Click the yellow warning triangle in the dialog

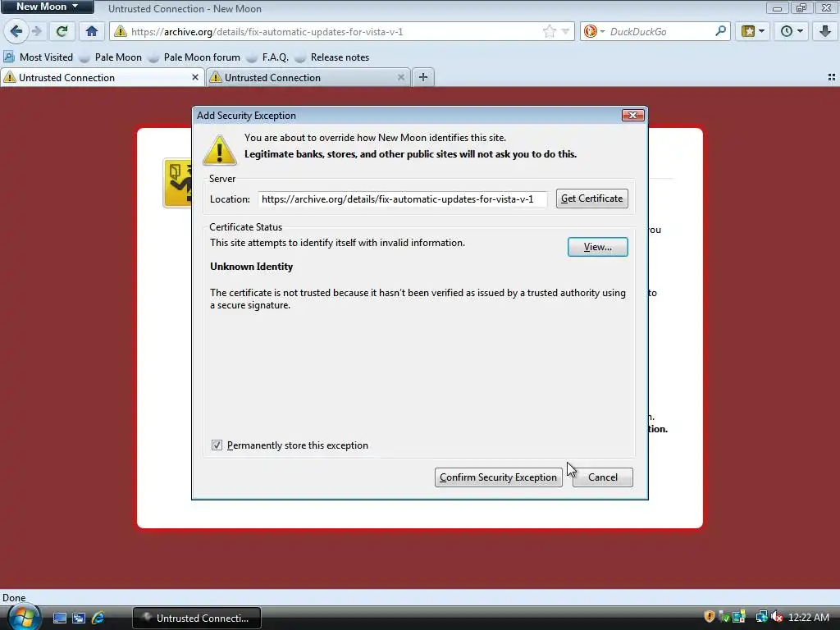220,150
